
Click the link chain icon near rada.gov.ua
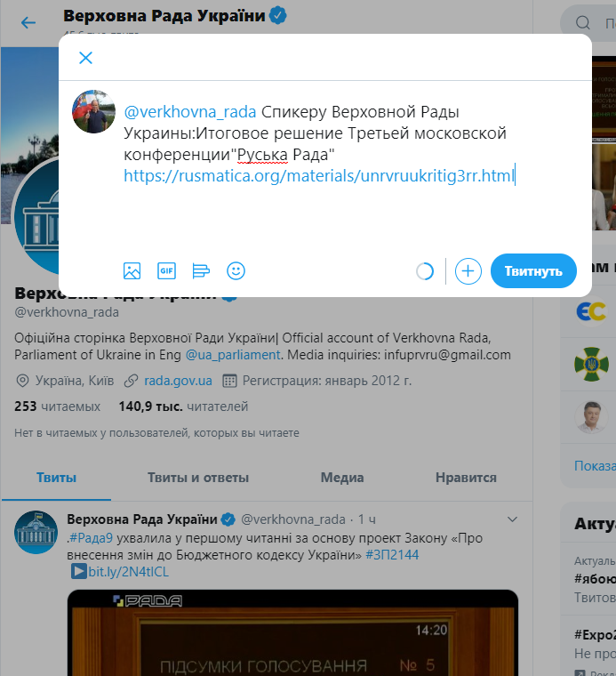(x=131, y=381)
